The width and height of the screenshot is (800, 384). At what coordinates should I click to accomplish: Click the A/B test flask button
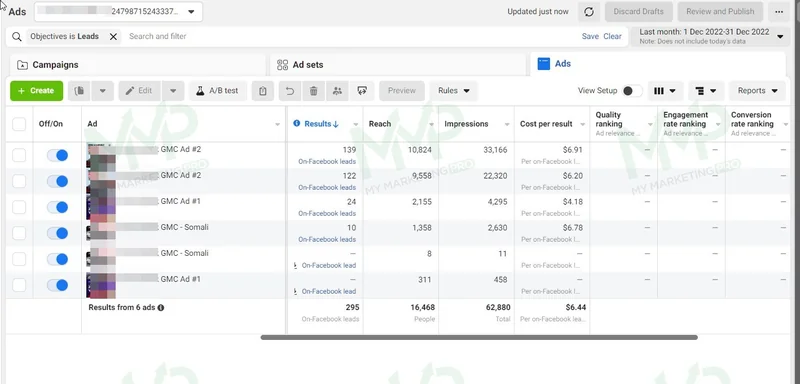click(217, 91)
